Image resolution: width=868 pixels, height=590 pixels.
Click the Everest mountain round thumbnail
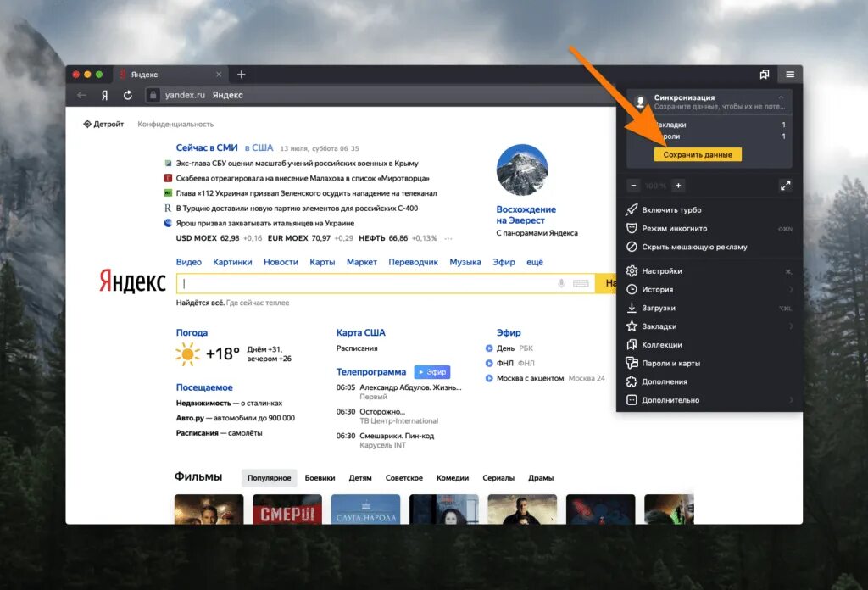point(522,170)
